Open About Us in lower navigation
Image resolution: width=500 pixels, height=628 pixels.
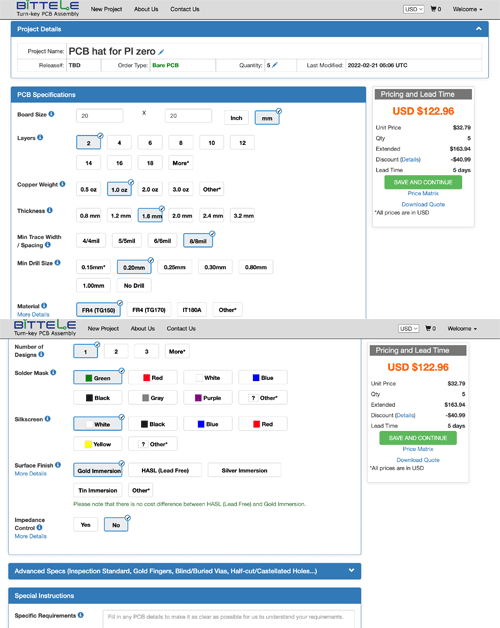coord(143,328)
